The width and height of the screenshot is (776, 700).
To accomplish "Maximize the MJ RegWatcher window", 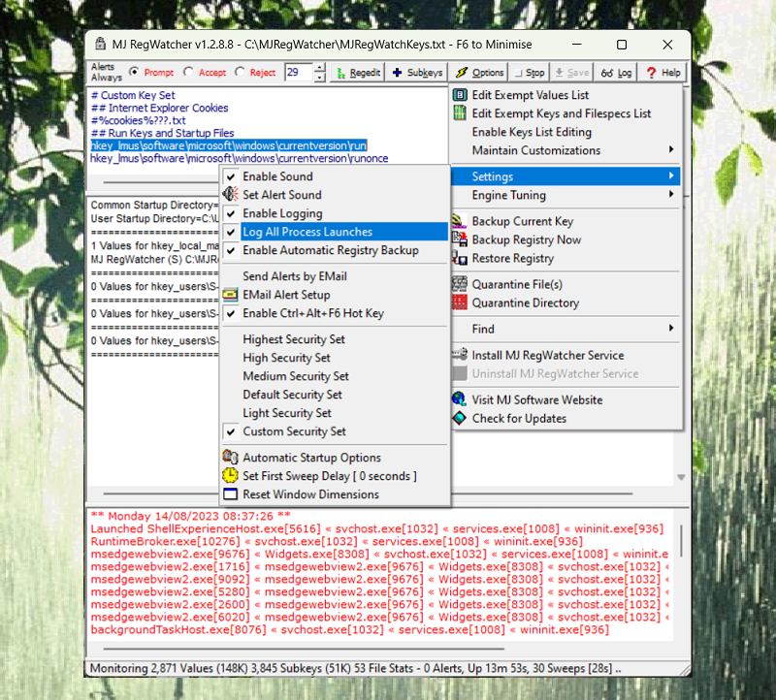I will (622, 45).
